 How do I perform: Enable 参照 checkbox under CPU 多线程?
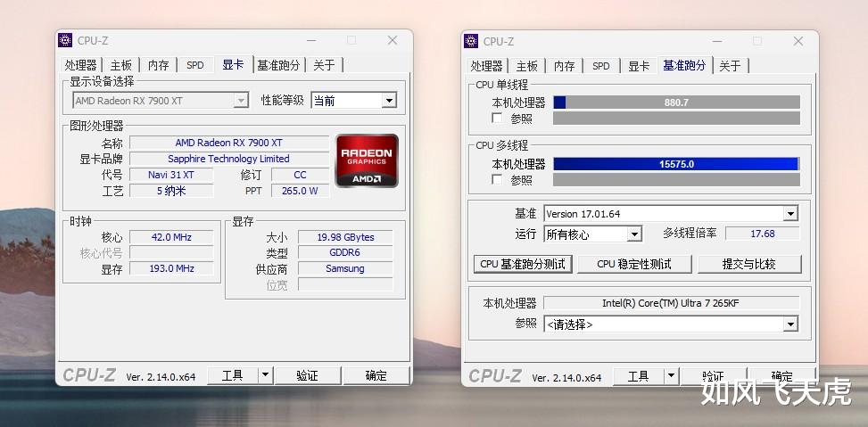pos(497,180)
